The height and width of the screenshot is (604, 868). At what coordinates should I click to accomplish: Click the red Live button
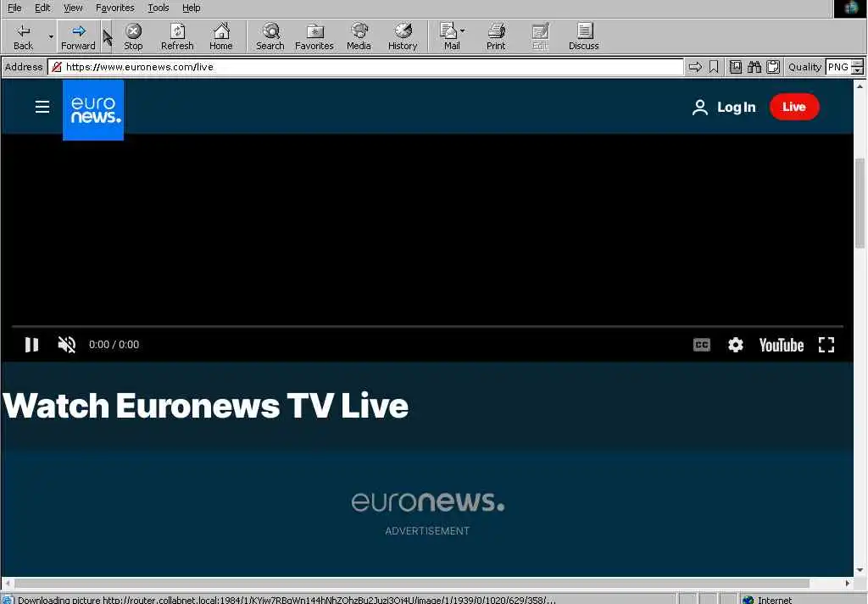794,107
